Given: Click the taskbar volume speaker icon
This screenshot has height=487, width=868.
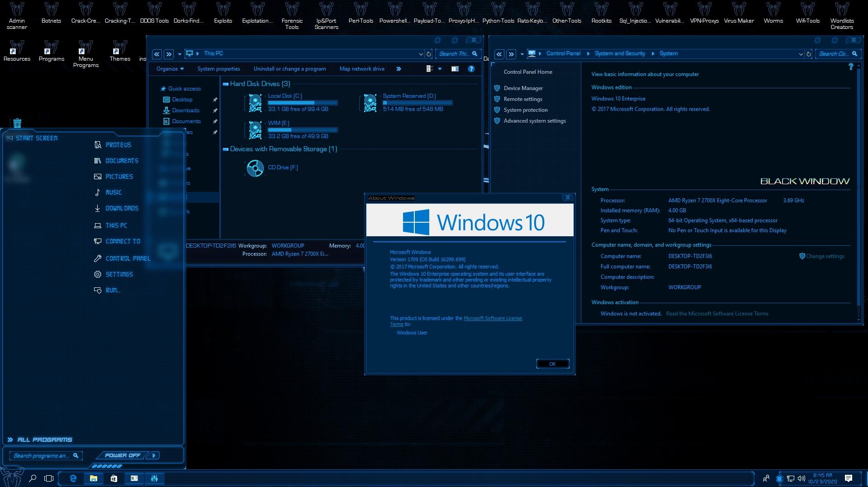Looking at the screenshot, I should click(801, 478).
